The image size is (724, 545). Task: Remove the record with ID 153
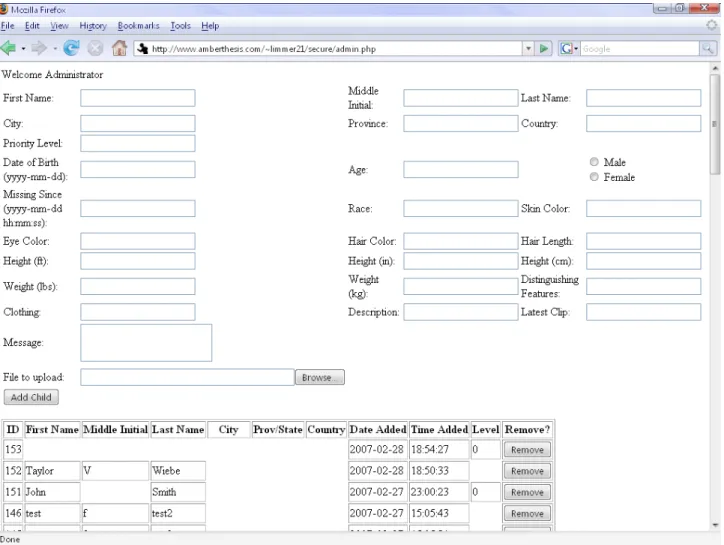coord(527,450)
